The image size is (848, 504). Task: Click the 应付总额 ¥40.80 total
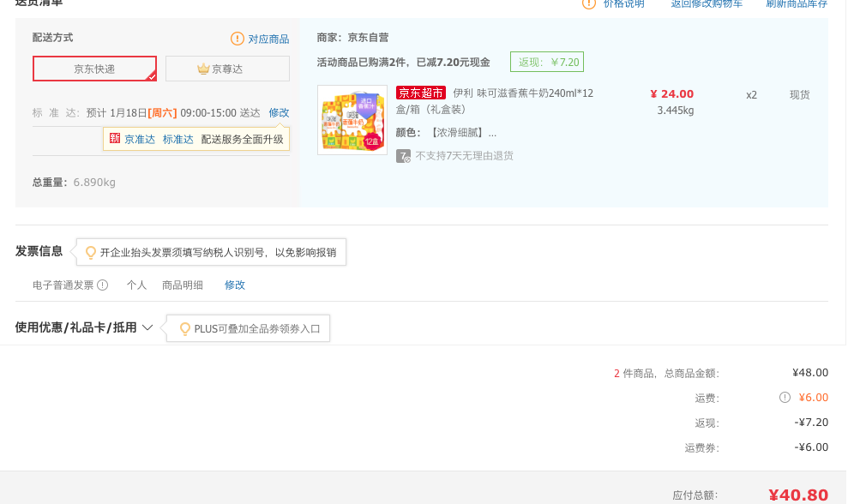(x=798, y=495)
